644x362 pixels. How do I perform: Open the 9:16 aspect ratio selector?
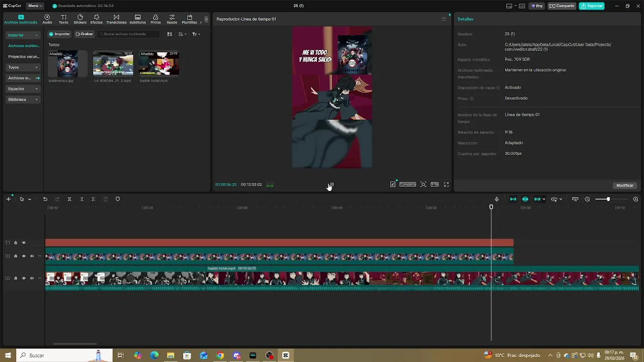[x=435, y=185]
